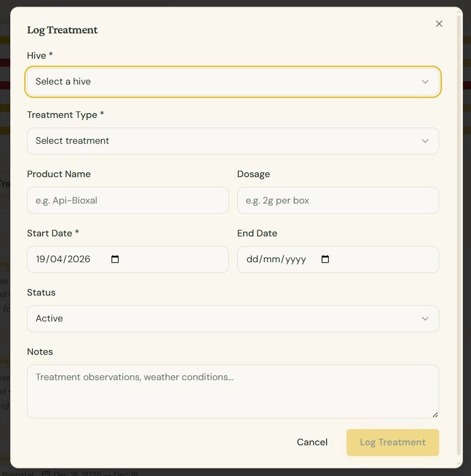Close the Log Treatment dialog

coord(439,24)
